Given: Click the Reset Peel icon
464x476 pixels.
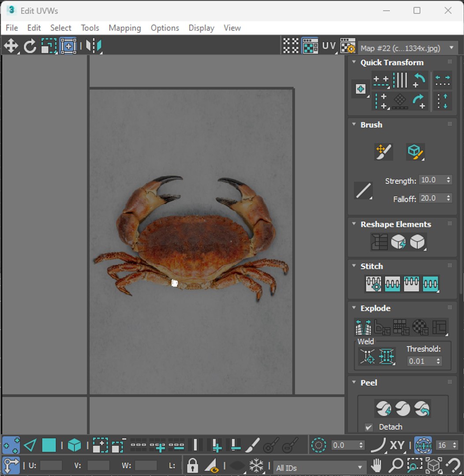Looking at the screenshot, I should pyautogui.click(x=422, y=409).
